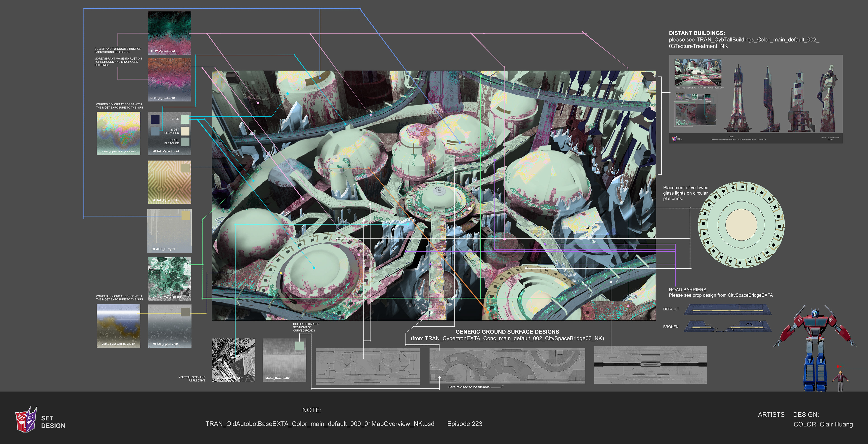Select the RUST_Cybertron01 texture swatch
The height and width of the screenshot is (444, 868).
click(170, 79)
